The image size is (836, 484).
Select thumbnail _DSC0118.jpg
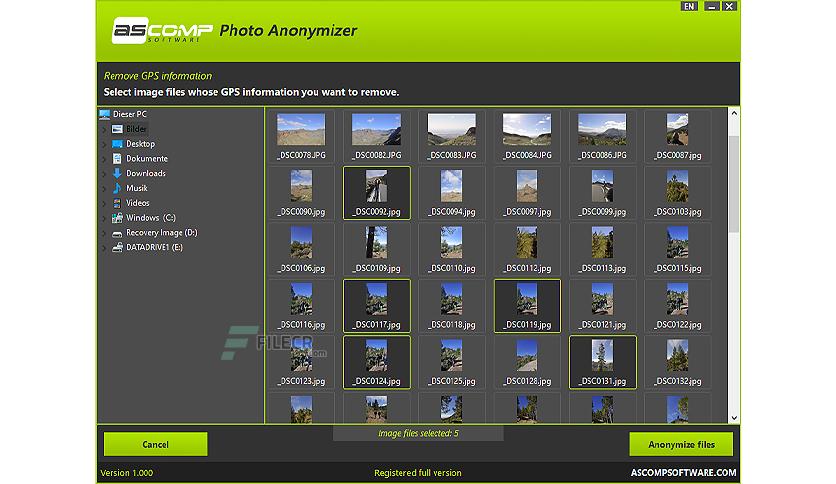click(x=452, y=306)
